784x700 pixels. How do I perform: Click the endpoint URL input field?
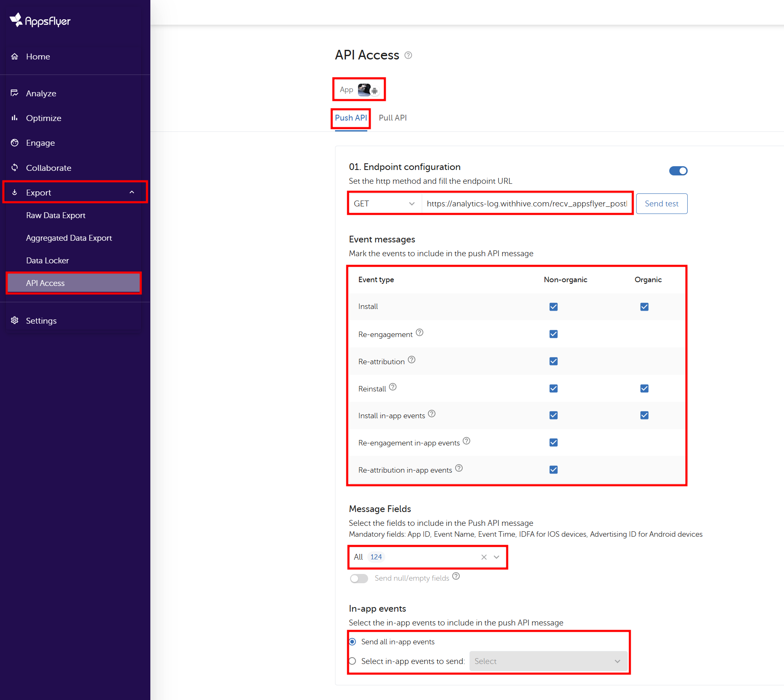point(526,203)
